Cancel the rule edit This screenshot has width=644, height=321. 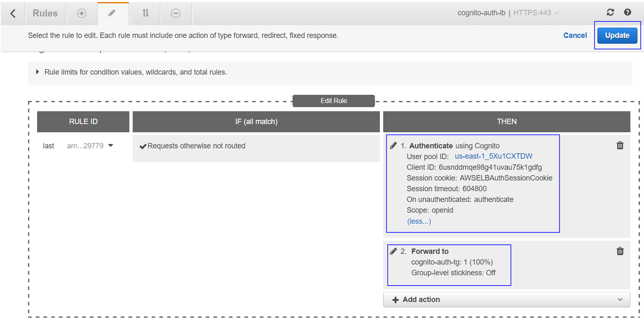pyautogui.click(x=575, y=35)
